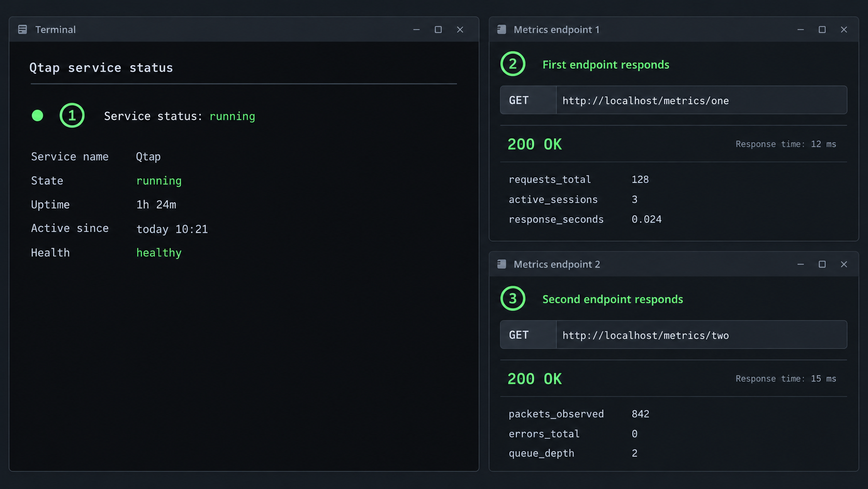The width and height of the screenshot is (868, 489).
Task: Click the Service name value Qtap
Action: coord(148,156)
